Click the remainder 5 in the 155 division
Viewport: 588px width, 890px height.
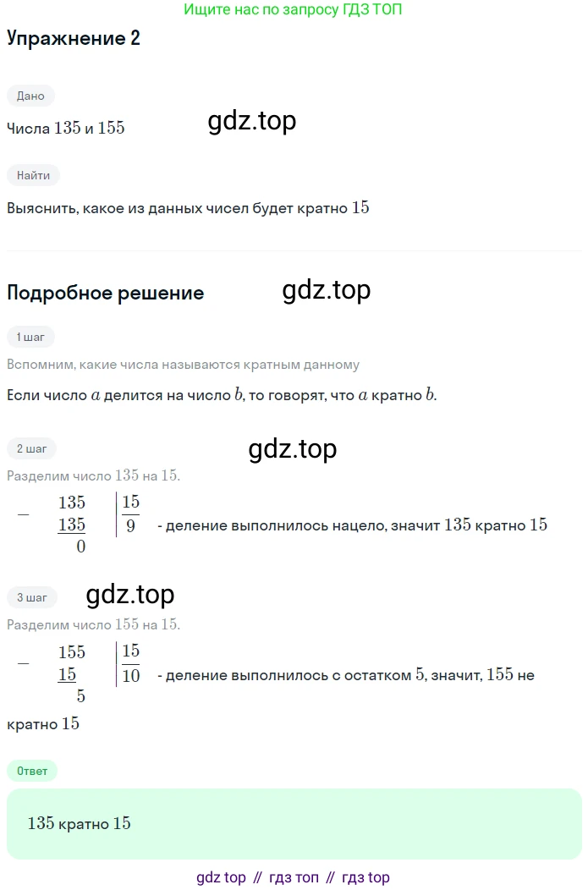click(80, 696)
